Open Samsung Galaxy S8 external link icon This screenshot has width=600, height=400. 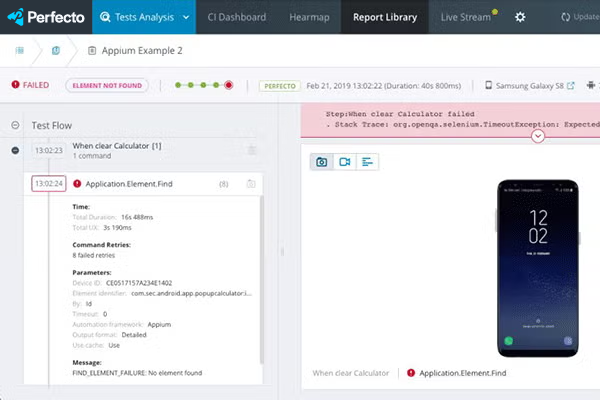click(x=571, y=85)
